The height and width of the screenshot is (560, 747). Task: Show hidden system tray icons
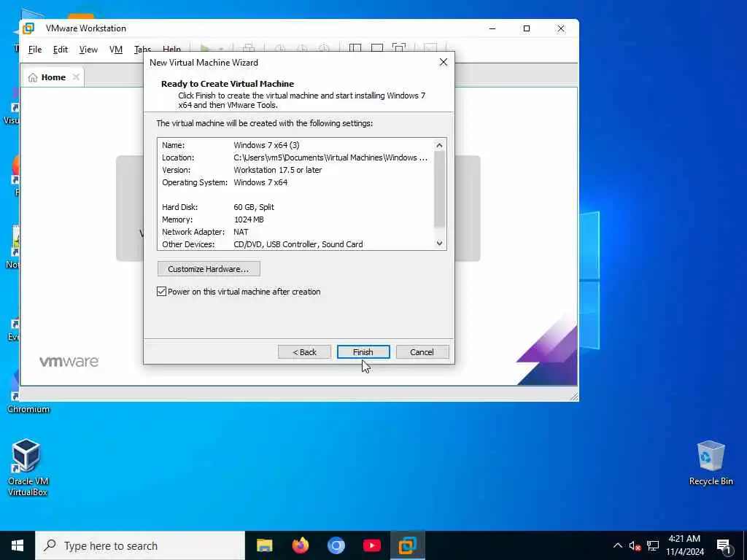pyautogui.click(x=617, y=545)
